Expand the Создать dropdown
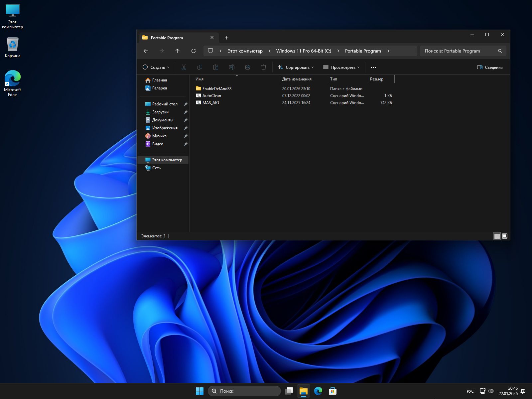This screenshot has height=399, width=532. point(156,67)
